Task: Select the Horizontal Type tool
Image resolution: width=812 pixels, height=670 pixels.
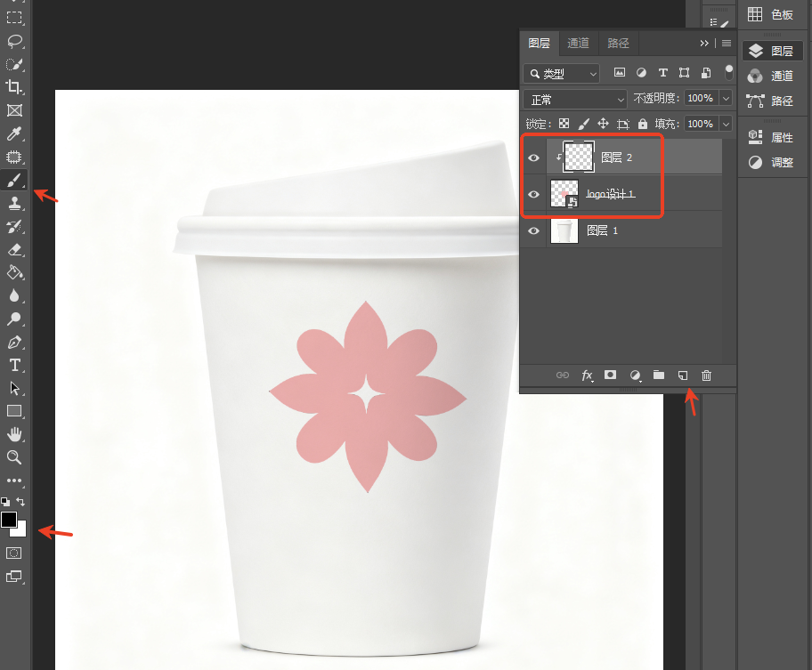Action: tap(14, 366)
